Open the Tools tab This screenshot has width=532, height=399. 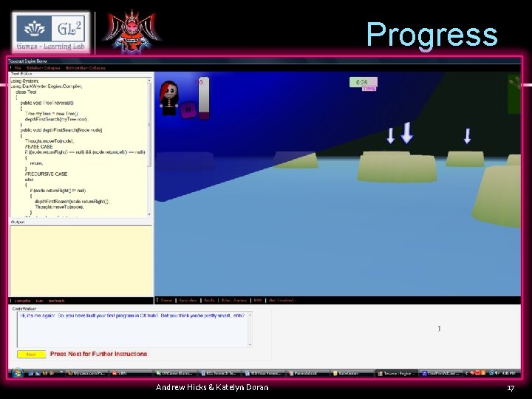coord(209,300)
